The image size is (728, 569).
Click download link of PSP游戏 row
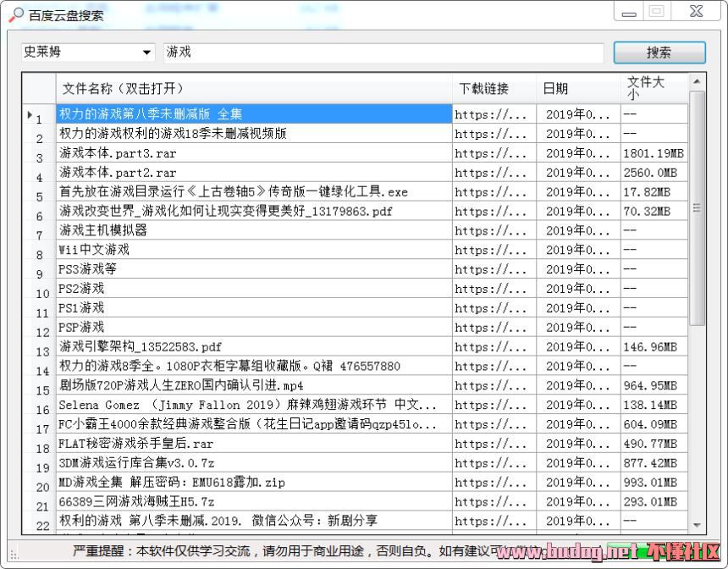click(x=494, y=327)
